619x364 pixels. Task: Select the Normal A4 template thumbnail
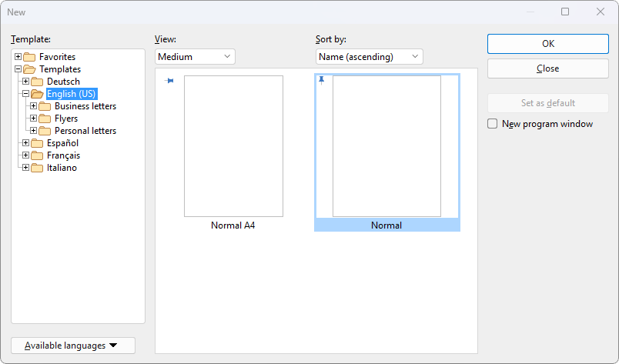click(x=234, y=146)
